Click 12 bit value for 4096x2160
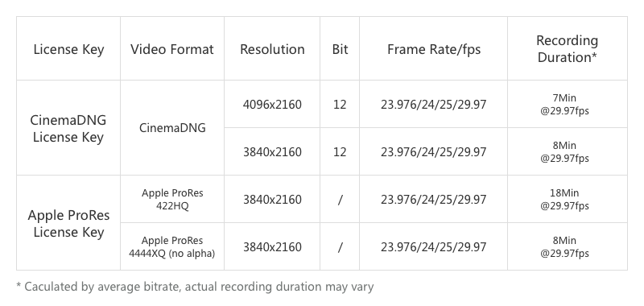Screen dimensions: 644x306 tap(340, 105)
